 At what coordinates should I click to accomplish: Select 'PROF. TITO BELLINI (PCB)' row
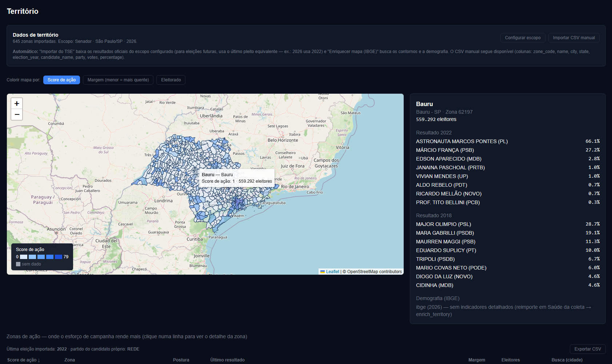tap(508, 202)
